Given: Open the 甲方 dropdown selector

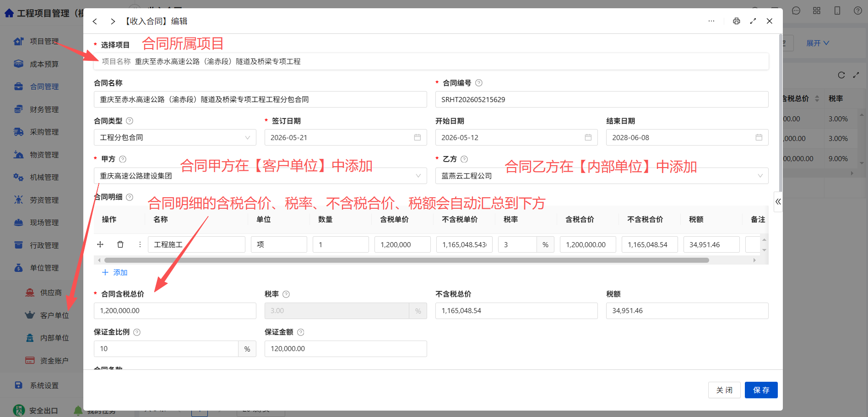Looking at the screenshot, I should [x=260, y=176].
